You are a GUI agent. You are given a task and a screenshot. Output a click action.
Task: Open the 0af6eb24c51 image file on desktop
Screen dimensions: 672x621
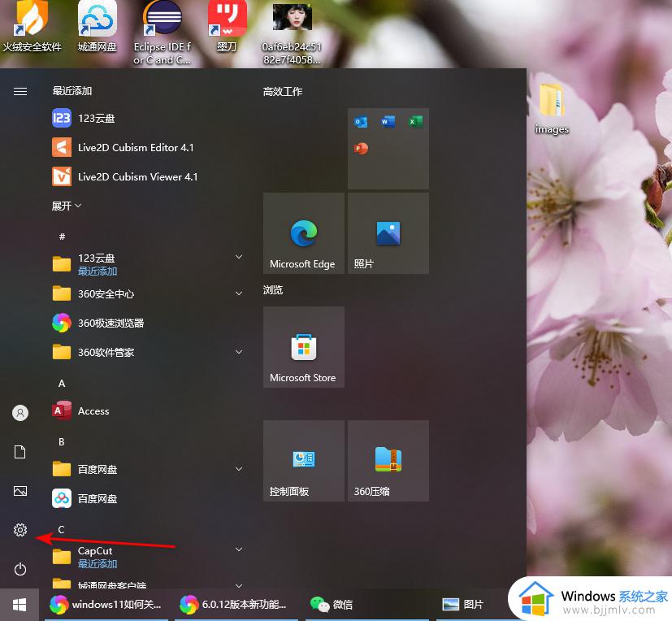[292, 34]
